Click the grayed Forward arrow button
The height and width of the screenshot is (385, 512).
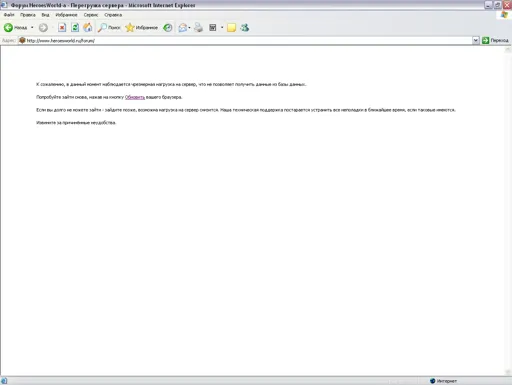(x=43, y=28)
